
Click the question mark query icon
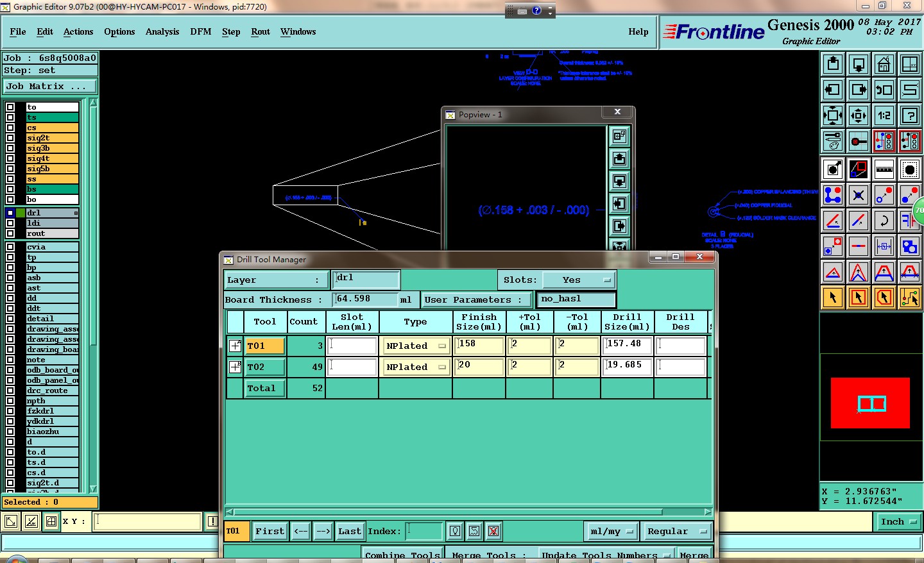point(910,115)
